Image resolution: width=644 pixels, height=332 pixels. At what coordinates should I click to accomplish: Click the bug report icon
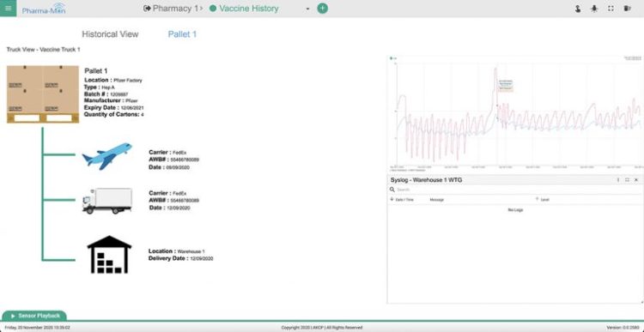point(594,9)
